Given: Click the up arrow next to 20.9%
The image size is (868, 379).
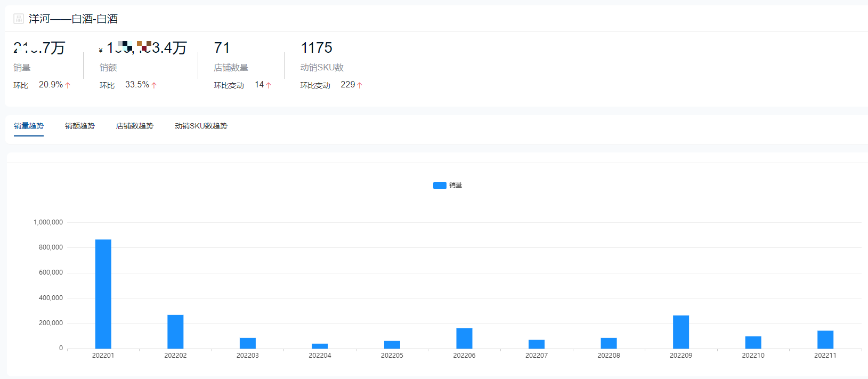Looking at the screenshot, I should [68, 85].
